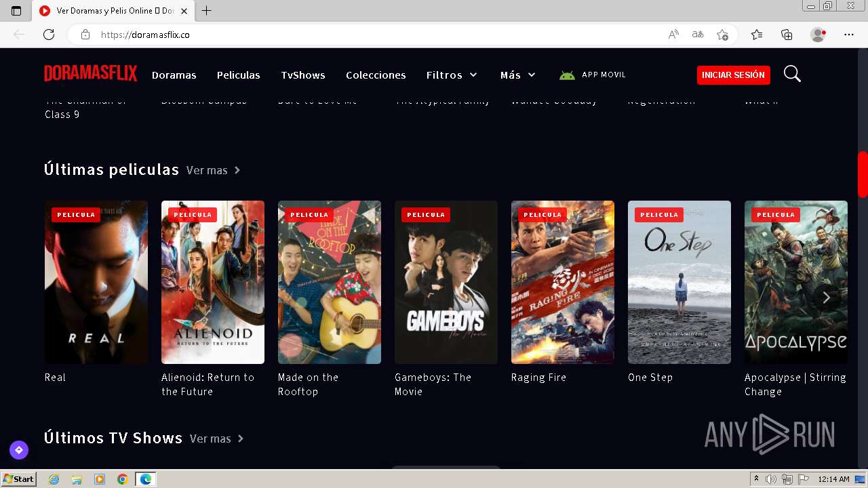This screenshot has height=488, width=868.
Task: Show hidden tray icons arrow
Action: coord(756,479)
